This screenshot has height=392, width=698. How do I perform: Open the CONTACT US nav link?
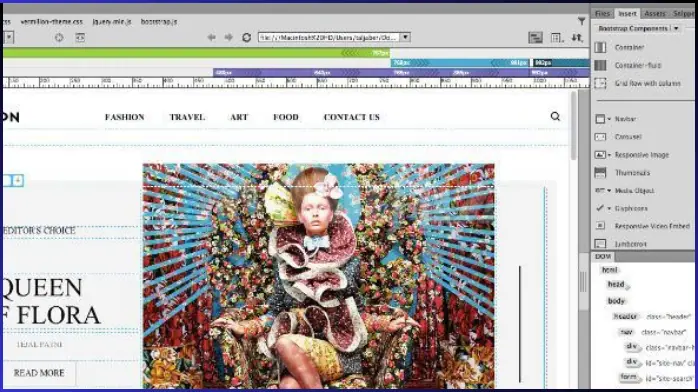click(x=352, y=117)
